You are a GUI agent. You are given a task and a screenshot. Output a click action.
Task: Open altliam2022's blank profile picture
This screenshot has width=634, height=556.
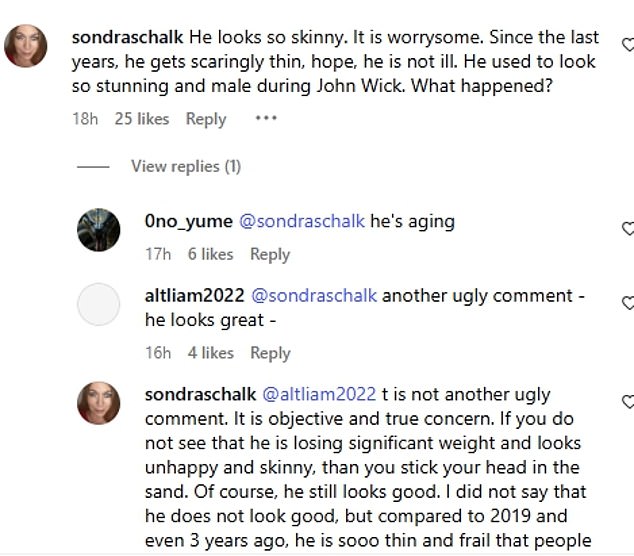(x=99, y=304)
